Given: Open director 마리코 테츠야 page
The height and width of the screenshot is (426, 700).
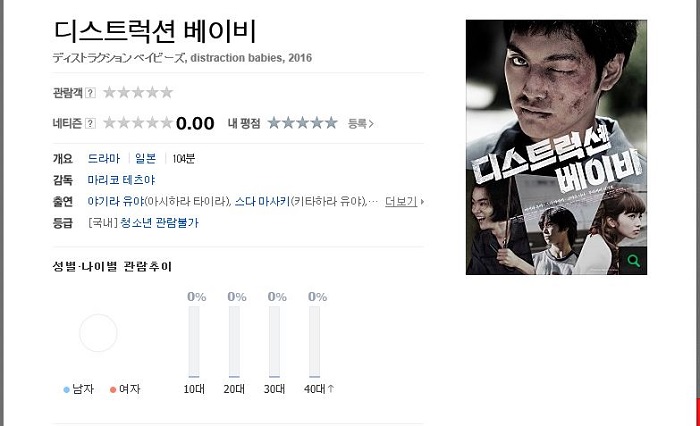Looking at the screenshot, I should point(121,180).
